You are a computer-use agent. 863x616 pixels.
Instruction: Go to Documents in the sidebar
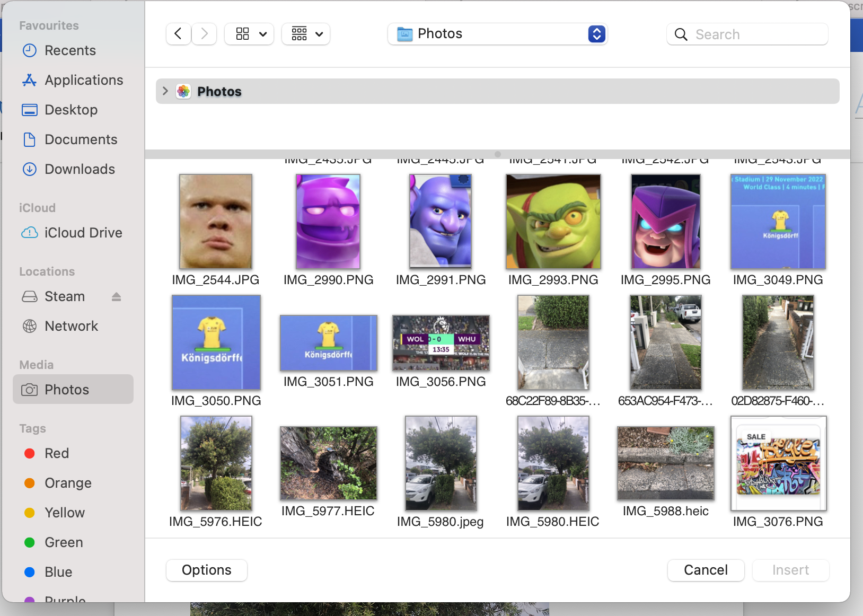pyautogui.click(x=73, y=139)
